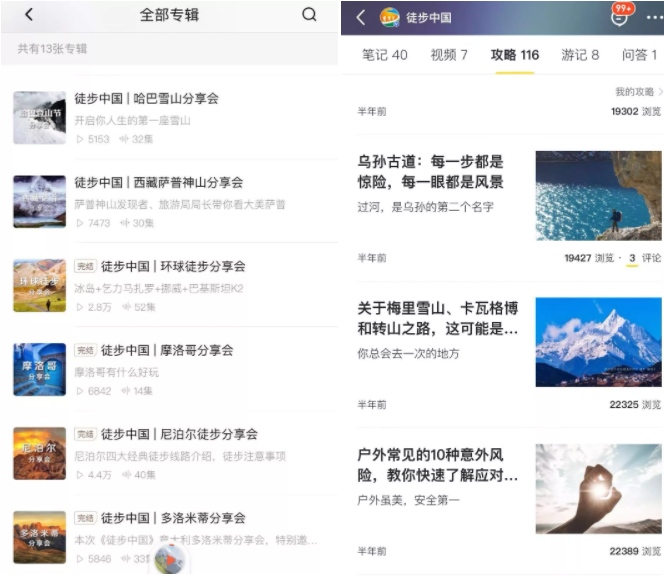The image size is (664, 576).
Task: Click the 完结 badge on 环球徒步分享会
Action: [86, 266]
